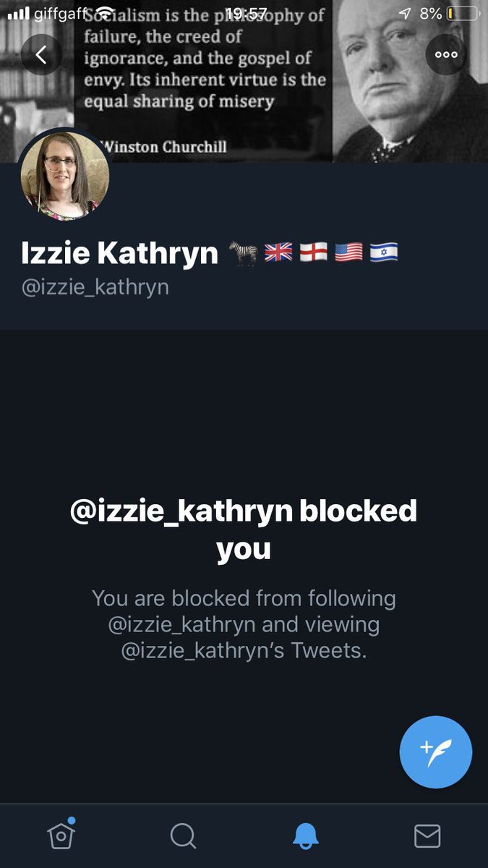Click the Izzie Kathryn display name
The width and height of the screenshot is (488, 868).
pyautogui.click(x=120, y=253)
